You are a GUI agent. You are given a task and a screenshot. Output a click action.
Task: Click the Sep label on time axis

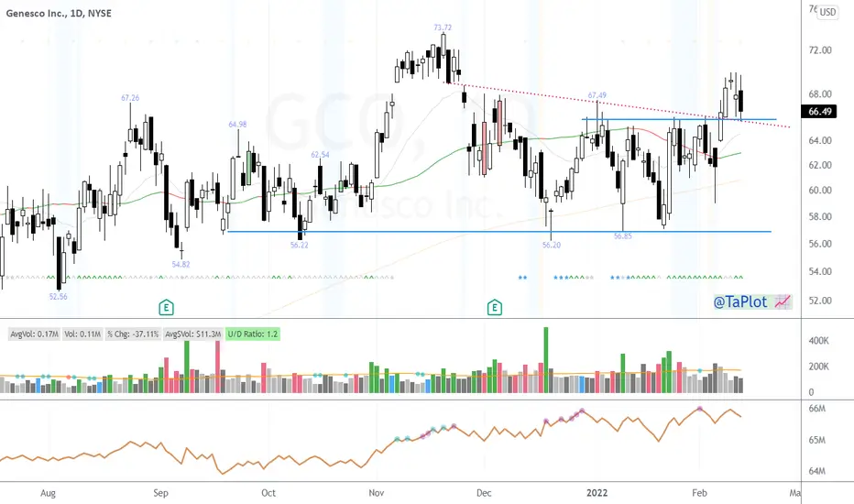(x=160, y=493)
